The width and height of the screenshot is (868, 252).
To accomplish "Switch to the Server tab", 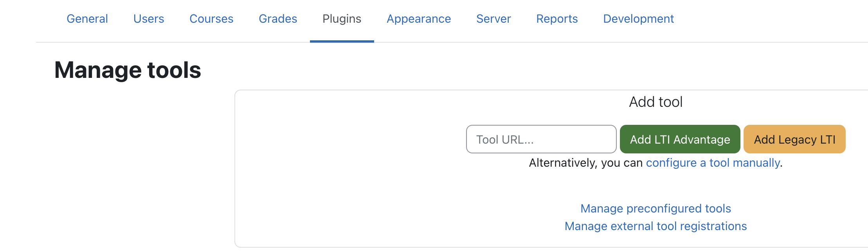I will point(493,19).
